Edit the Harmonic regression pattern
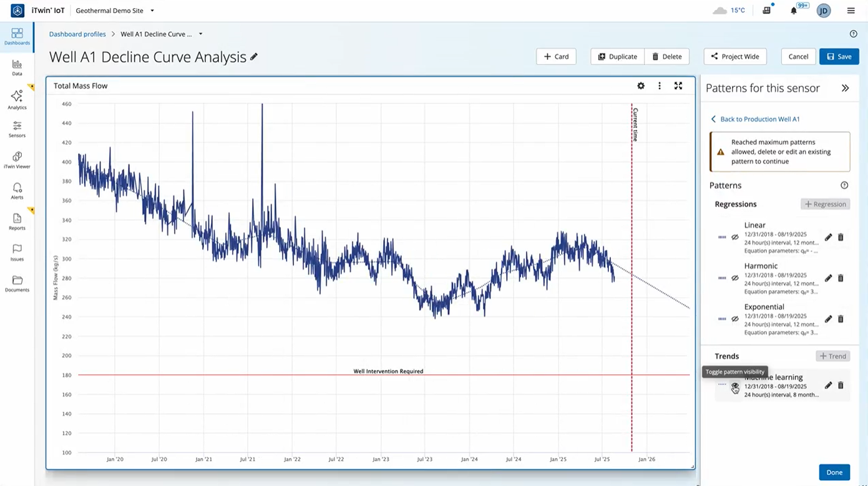The image size is (868, 486). click(x=828, y=278)
